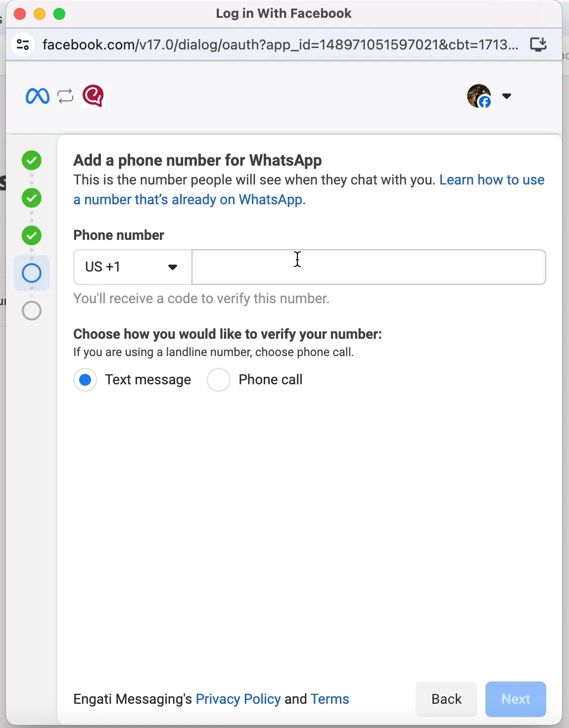The height and width of the screenshot is (728, 569).
Task: Click the "Log in With Facebook" window title
Action: [284, 13]
